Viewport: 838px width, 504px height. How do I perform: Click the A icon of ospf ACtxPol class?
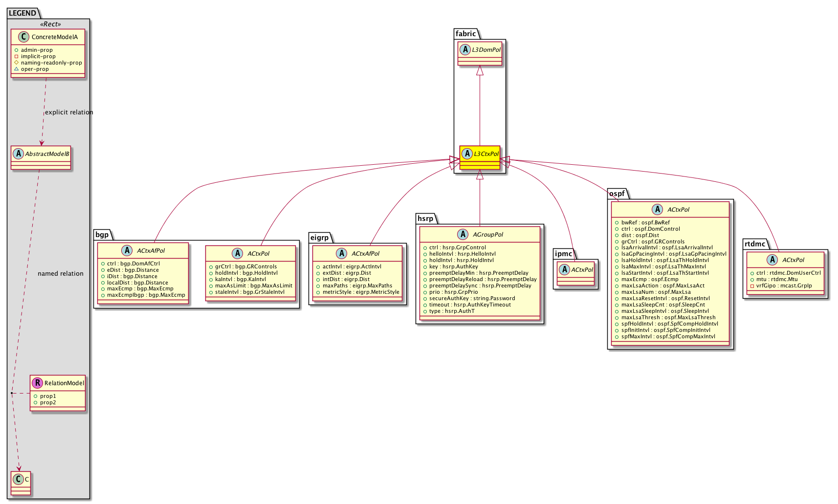pos(657,210)
